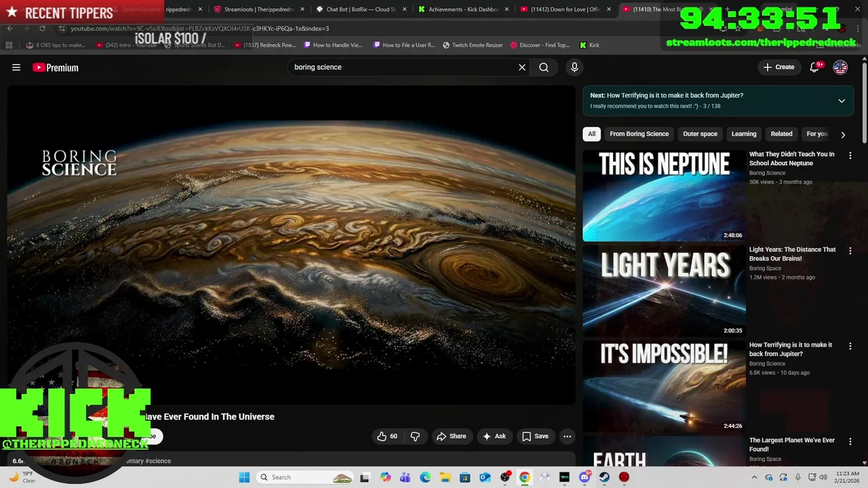Click the Ask button
This screenshot has width=868, height=488.
pyautogui.click(x=494, y=436)
